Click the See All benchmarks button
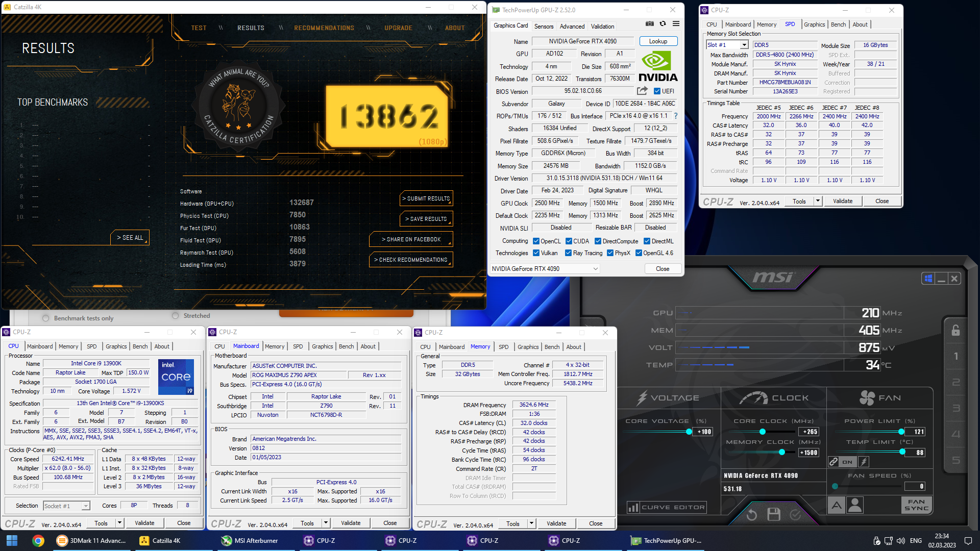980x551 pixels. point(130,238)
